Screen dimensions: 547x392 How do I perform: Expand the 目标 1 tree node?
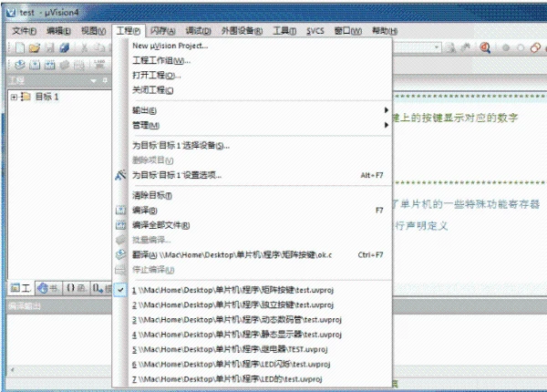(14, 97)
